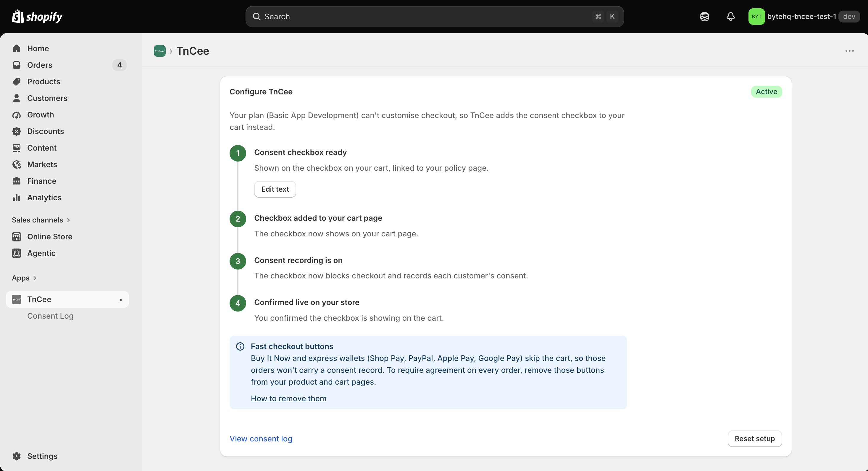The image size is (868, 471).
Task: Click the Active status badge
Action: (x=766, y=92)
